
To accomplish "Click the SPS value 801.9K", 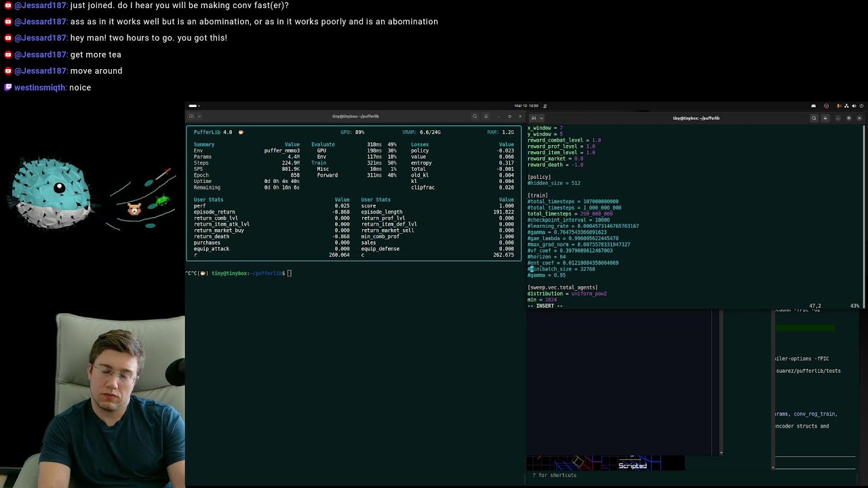I will coord(290,169).
